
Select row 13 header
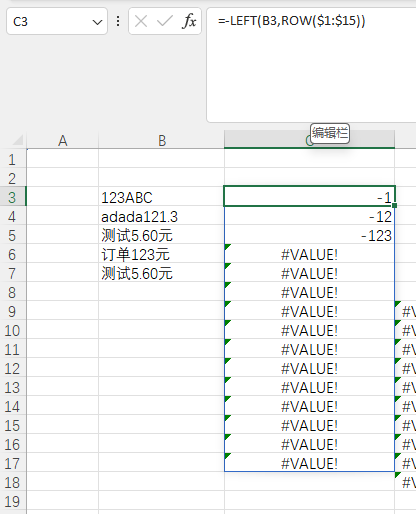(x=13, y=388)
